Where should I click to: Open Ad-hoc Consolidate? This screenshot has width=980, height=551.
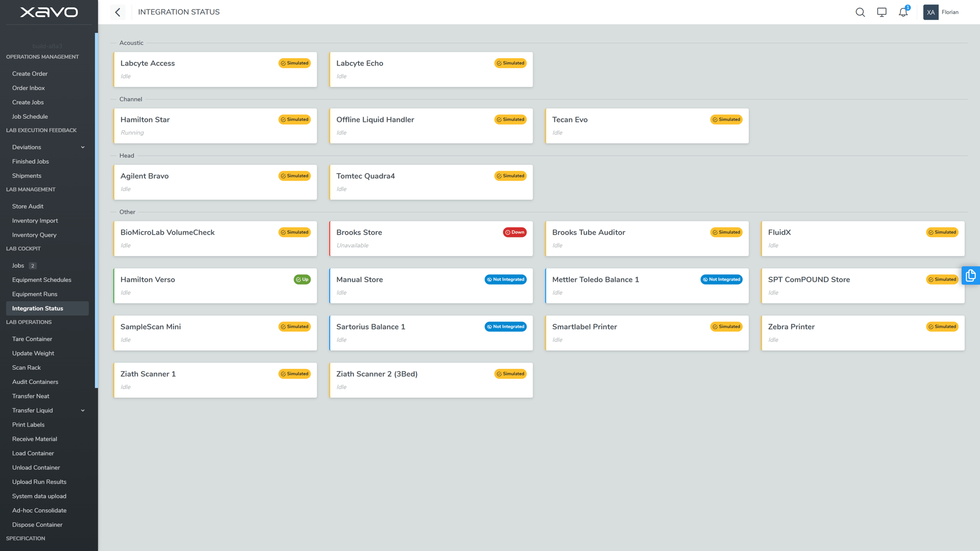tap(39, 510)
